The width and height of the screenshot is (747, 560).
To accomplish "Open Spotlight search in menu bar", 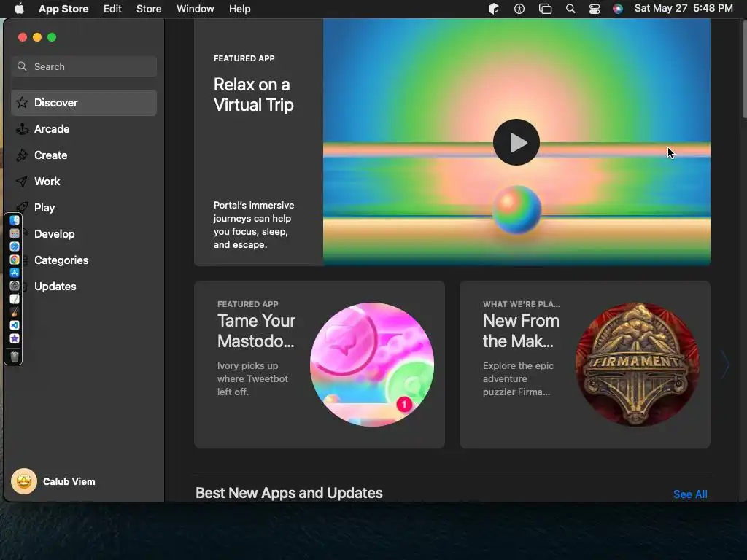I will 570,9.
